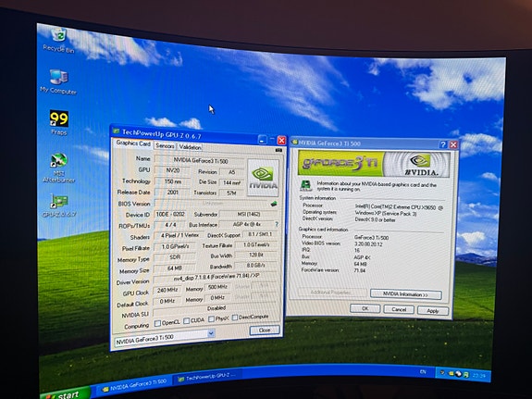Click the Close button in GPU-Z
Image resolution: width=532 pixels, height=399 pixels.
265,330
